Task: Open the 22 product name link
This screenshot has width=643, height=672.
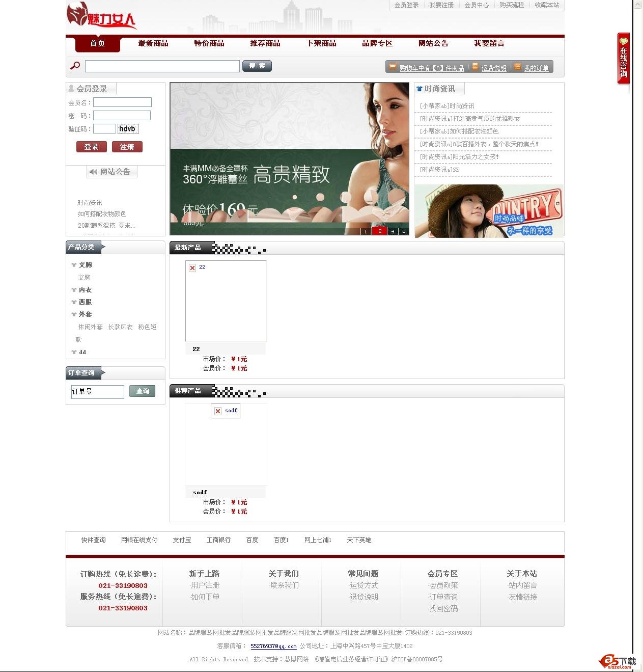Action: click(x=196, y=349)
